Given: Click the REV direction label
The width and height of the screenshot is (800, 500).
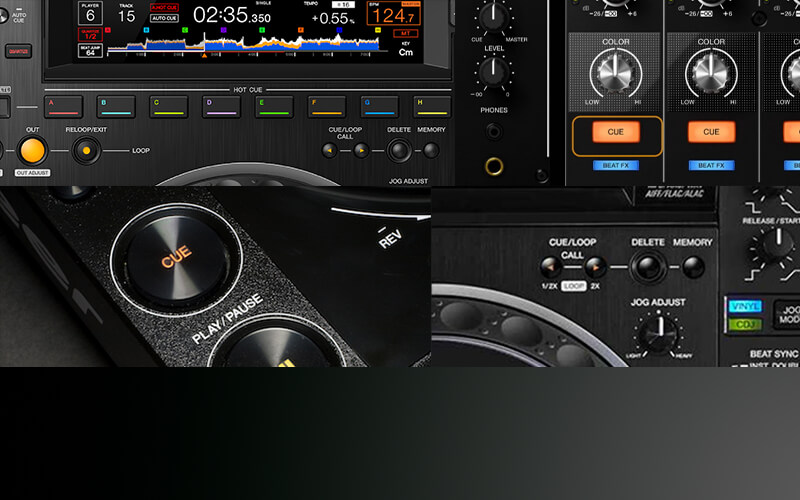Looking at the screenshot, I should point(389,239).
